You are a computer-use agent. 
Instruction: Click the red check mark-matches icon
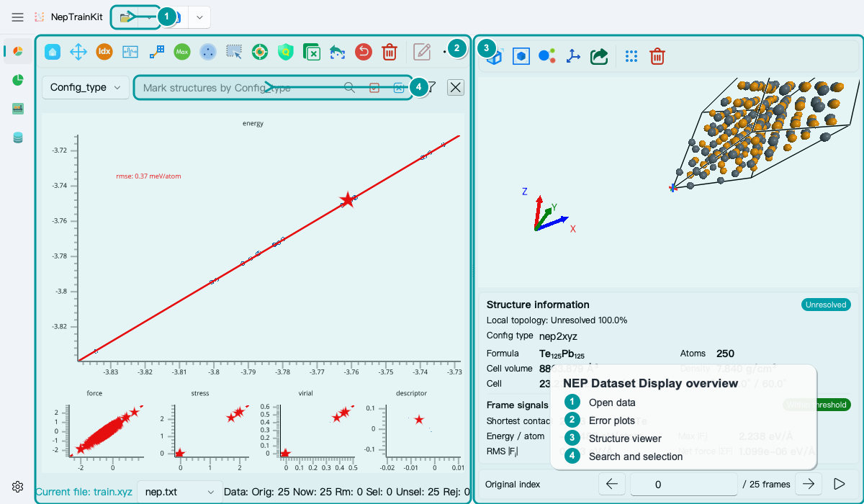pyautogui.click(x=374, y=88)
